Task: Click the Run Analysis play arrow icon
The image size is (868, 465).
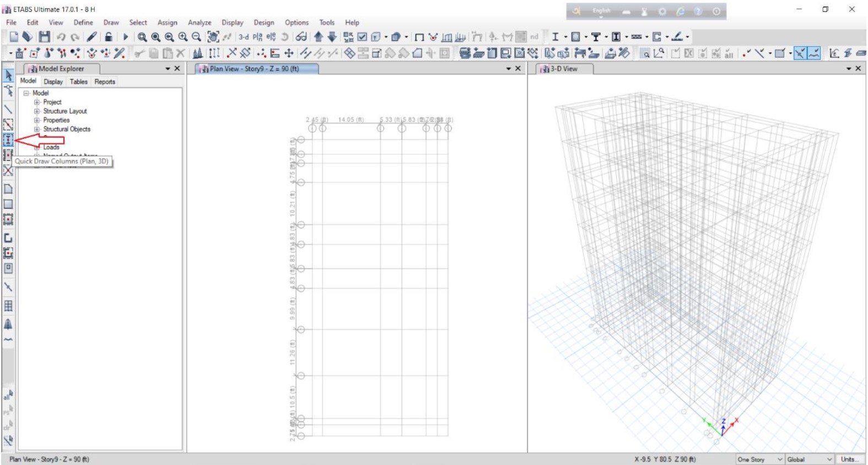Action: coord(125,37)
